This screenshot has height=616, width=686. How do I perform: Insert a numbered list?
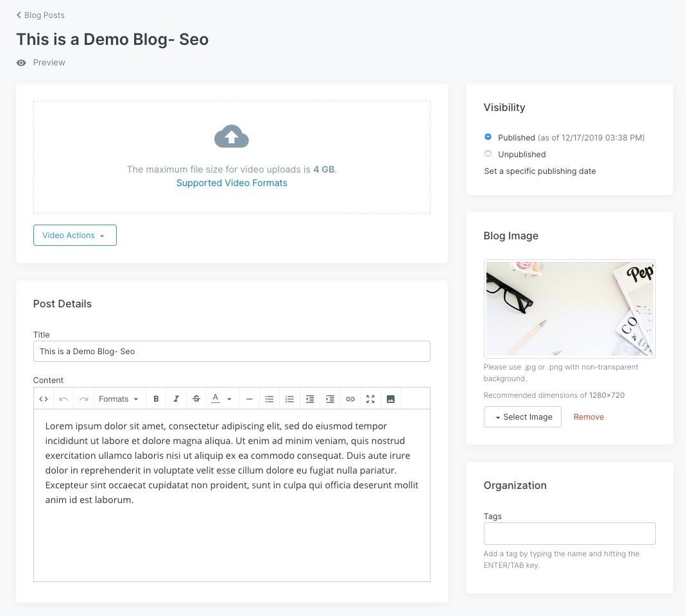coord(289,399)
